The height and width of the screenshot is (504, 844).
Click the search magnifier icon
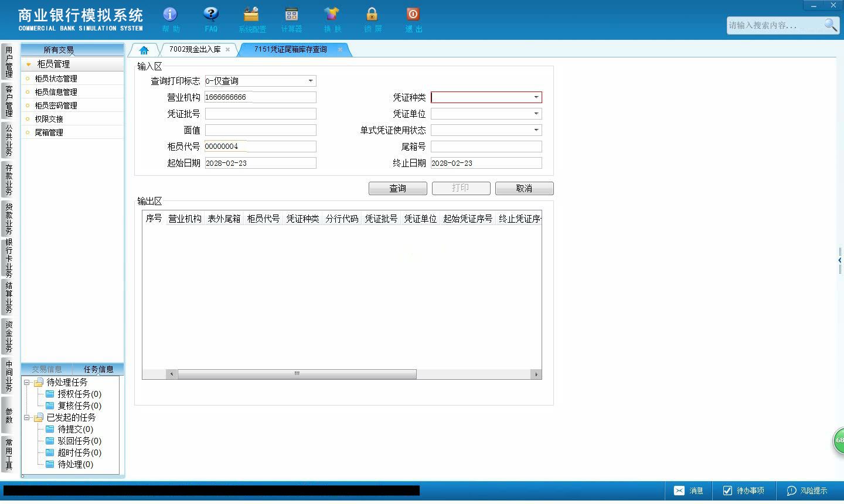(831, 25)
